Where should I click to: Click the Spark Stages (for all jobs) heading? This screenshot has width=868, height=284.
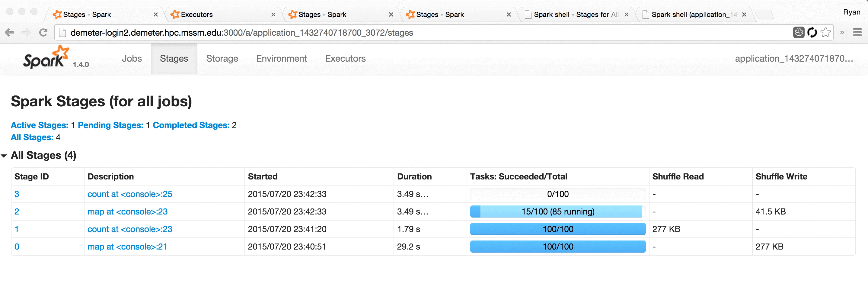[x=101, y=101]
